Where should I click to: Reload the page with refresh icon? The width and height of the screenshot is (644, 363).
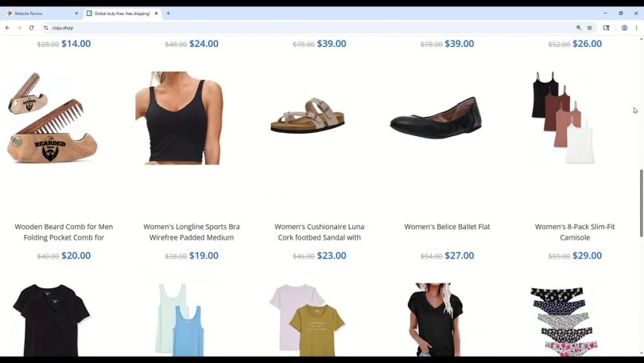click(x=31, y=28)
